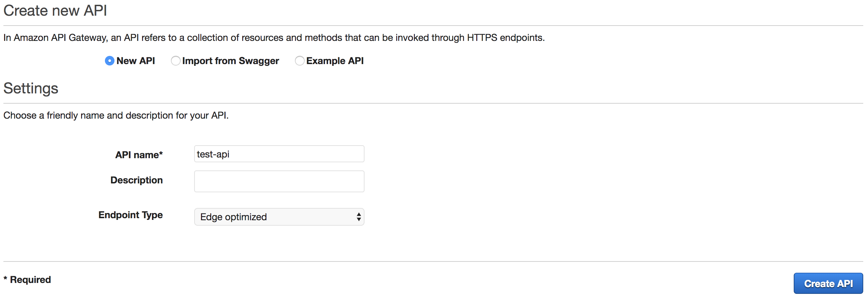Click the Create new API page heading
The height and width of the screenshot is (300, 868).
(x=55, y=11)
